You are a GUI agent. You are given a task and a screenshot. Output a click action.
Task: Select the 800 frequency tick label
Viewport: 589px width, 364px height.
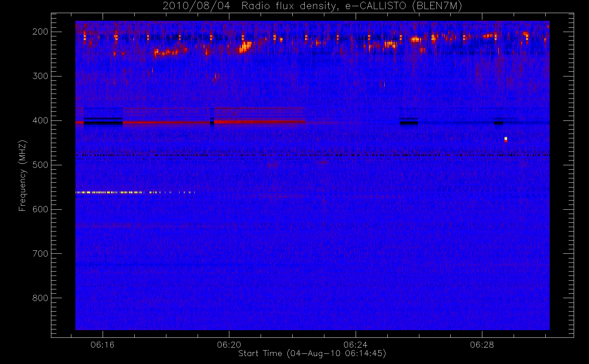pyautogui.click(x=40, y=298)
